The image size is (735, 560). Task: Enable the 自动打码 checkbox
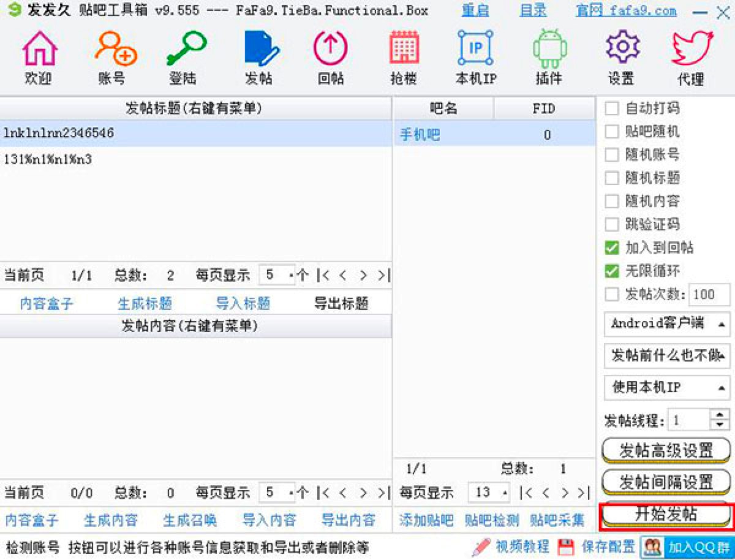[x=612, y=108]
